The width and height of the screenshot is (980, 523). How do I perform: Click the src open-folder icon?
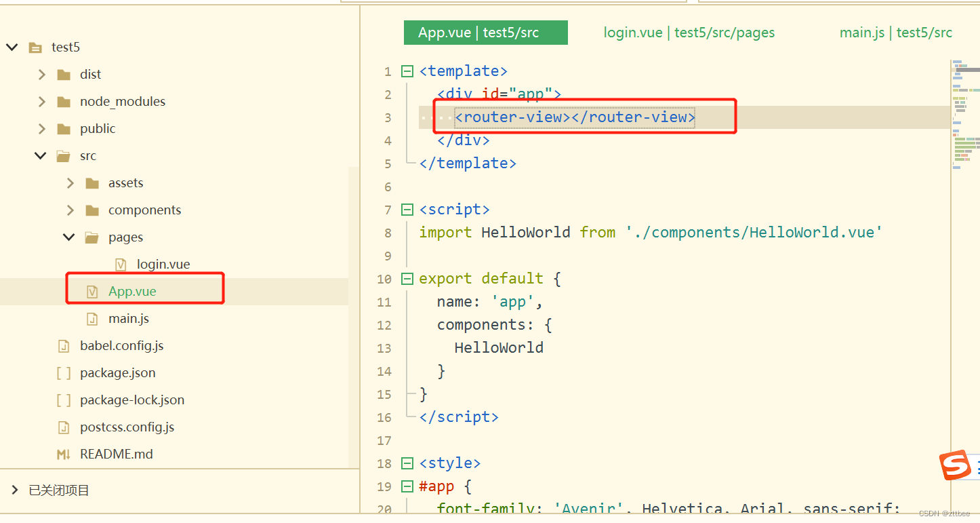(64, 156)
